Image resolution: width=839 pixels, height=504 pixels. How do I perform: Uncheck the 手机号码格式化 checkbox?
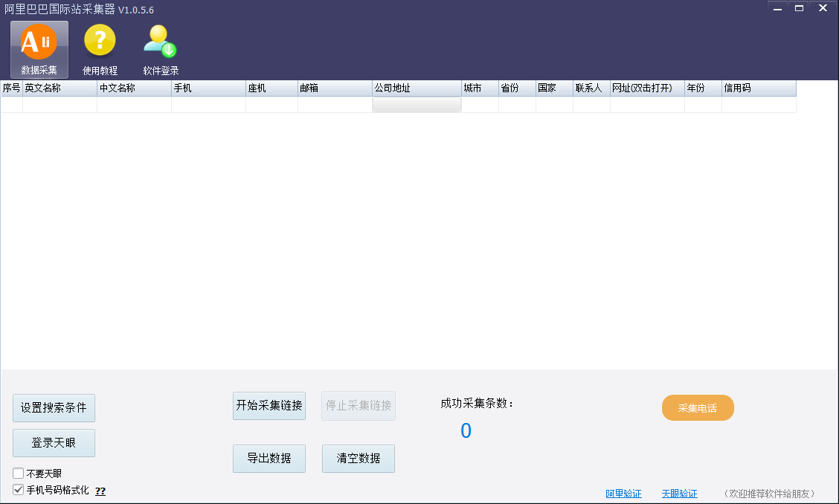(18, 490)
